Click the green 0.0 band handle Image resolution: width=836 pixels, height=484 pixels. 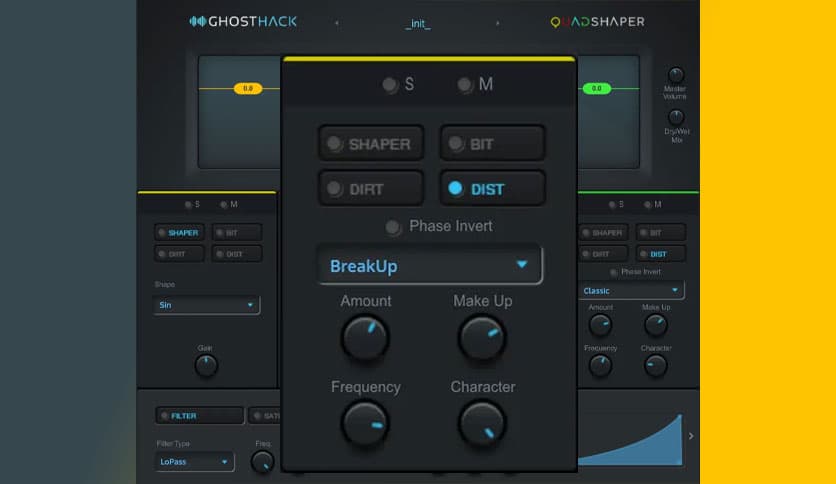[x=597, y=88]
